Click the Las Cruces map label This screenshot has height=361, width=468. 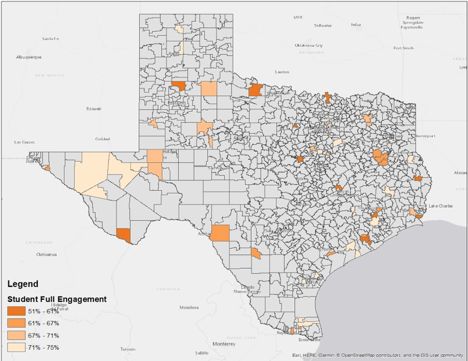pos(24,142)
